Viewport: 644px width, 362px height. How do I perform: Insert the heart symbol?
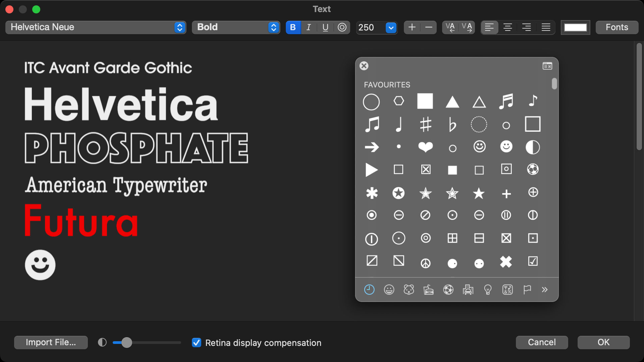426,147
